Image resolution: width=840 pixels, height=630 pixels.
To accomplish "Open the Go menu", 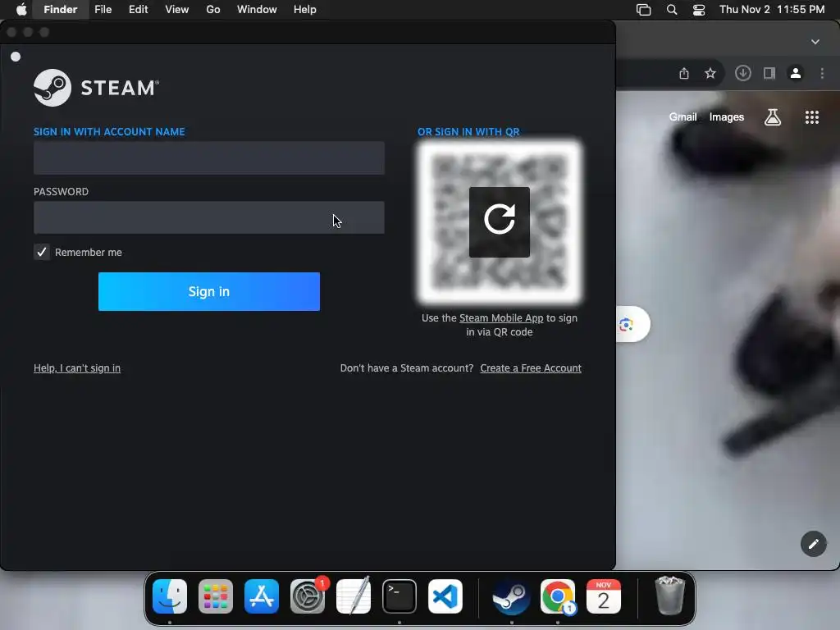I will (213, 9).
